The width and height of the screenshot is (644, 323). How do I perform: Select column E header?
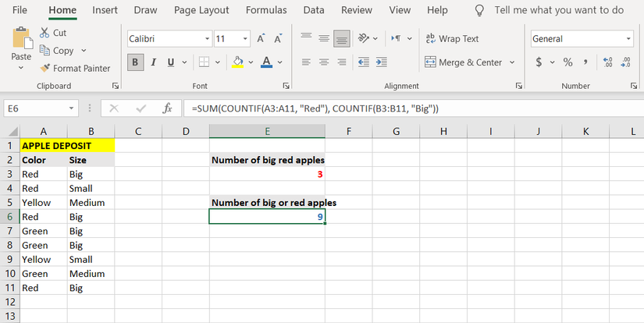267,131
